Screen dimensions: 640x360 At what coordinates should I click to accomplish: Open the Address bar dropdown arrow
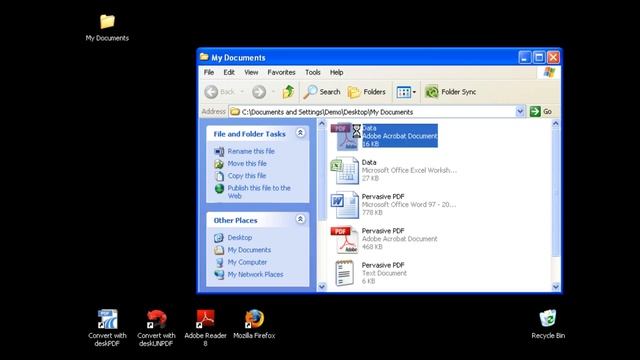point(520,111)
